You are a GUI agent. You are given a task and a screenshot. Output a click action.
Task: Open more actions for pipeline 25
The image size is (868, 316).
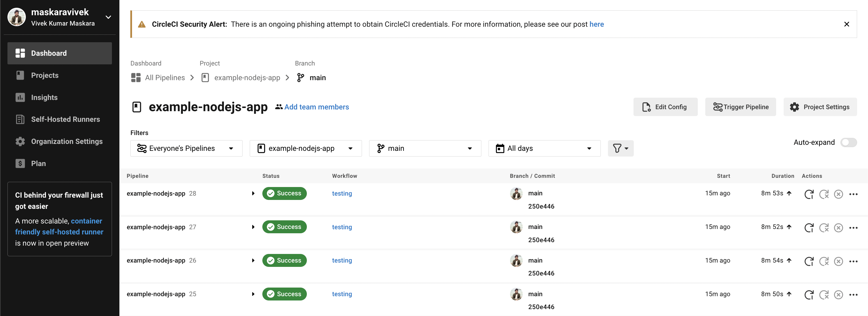pyautogui.click(x=854, y=294)
